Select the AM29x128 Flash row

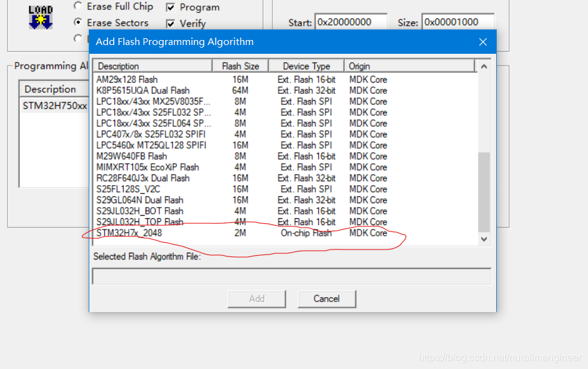(x=286, y=79)
